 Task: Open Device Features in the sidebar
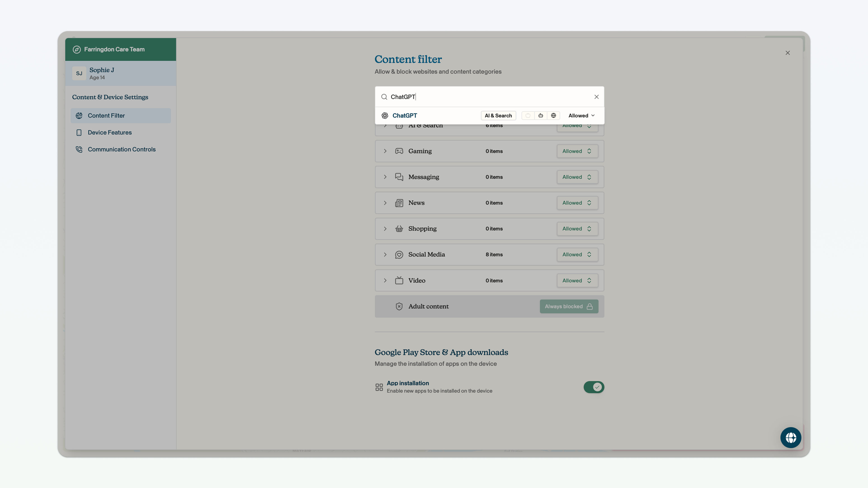(x=121, y=133)
